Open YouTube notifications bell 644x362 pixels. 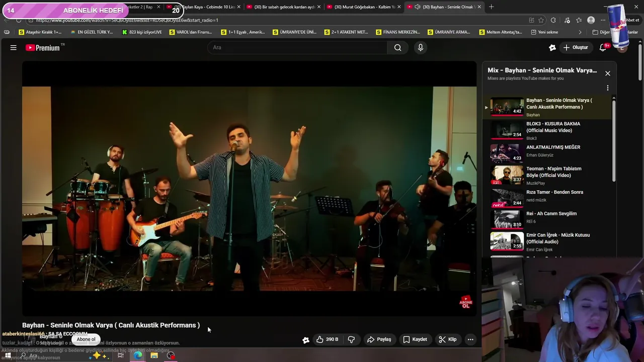coord(603,47)
